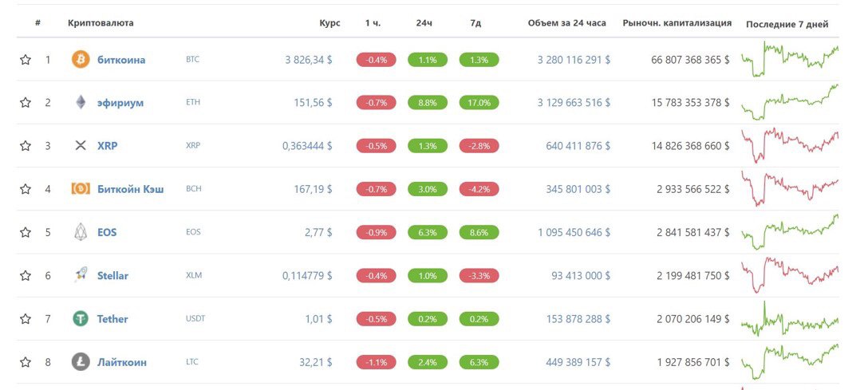Sort by 7д change column header
Image resolution: width=868 pixels, height=390 pixels.
pos(475,23)
